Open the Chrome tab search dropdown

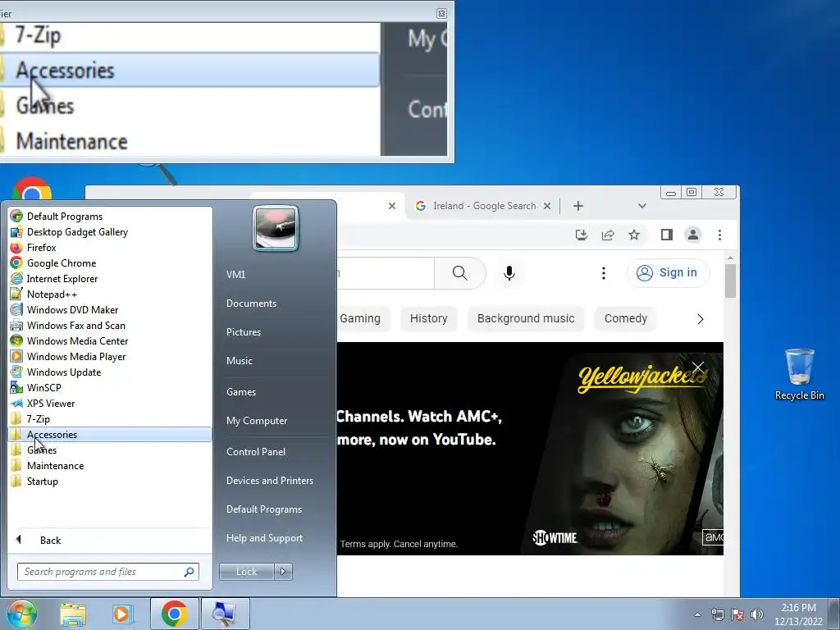click(642, 206)
